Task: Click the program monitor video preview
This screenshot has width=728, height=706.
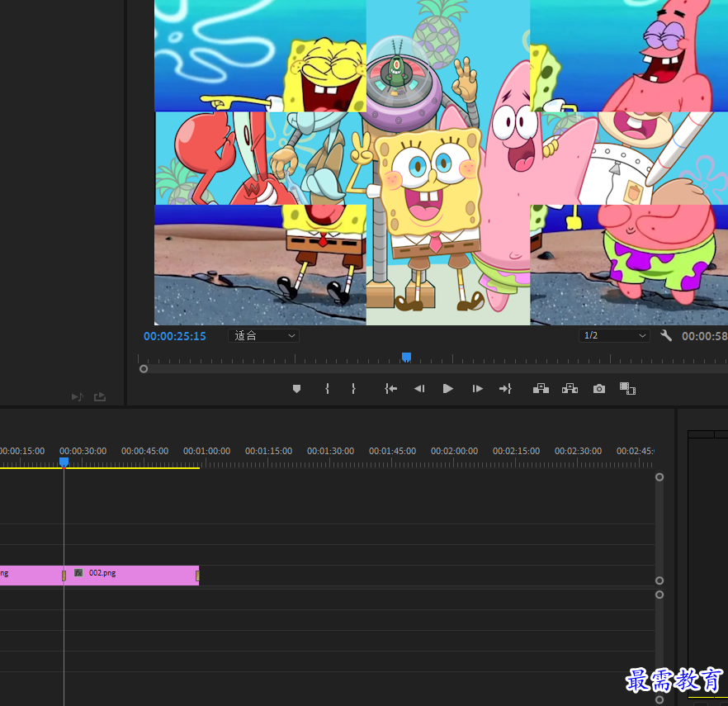Action: 441,163
